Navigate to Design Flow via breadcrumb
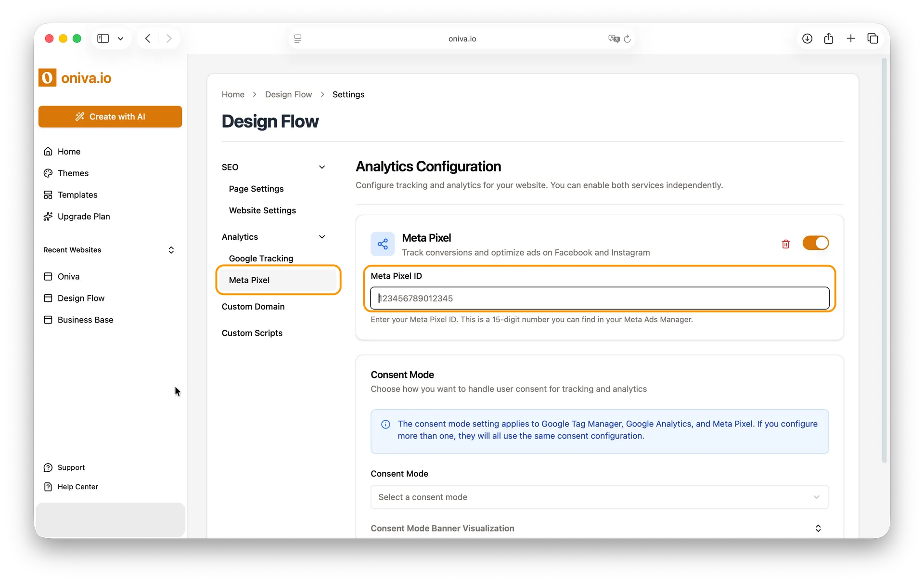The height and width of the screenshot is (583, 924). 288,94
